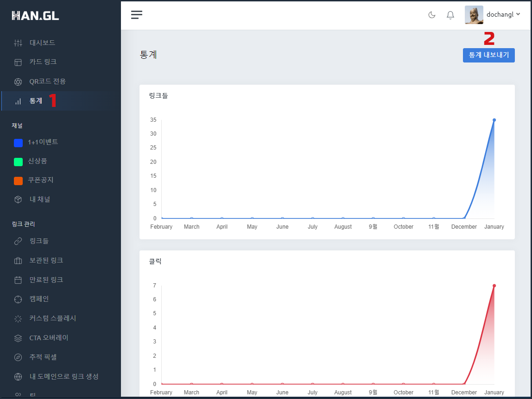Open 커스텀 스플레시 sidebar item
This screenshot has width=532, height=399.
pyautogui.click(x=52, y=318)
